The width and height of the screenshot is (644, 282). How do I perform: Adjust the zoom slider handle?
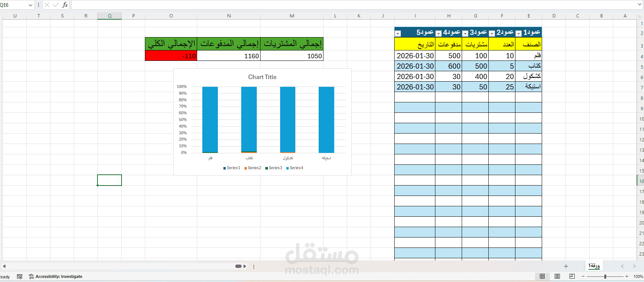tap(605, 276)
